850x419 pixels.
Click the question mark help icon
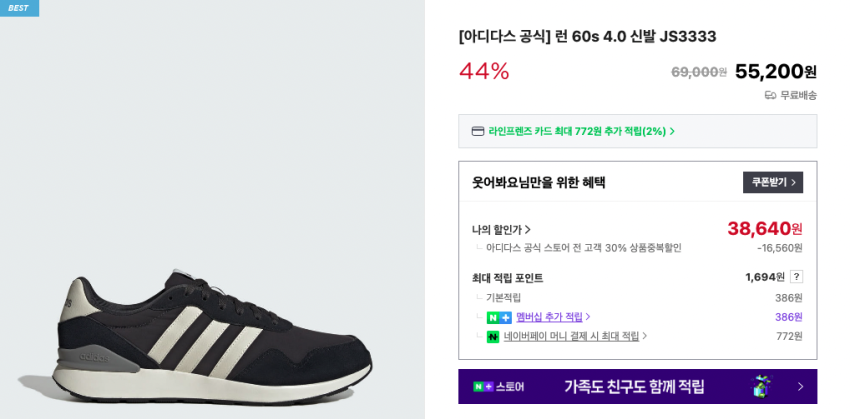796,277
